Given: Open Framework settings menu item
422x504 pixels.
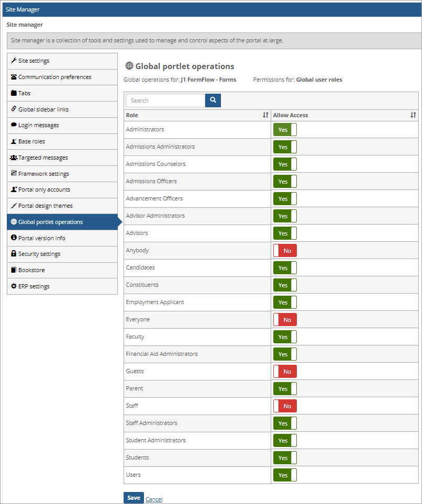Looking at the screenshot, I should (x=43, y=174).
